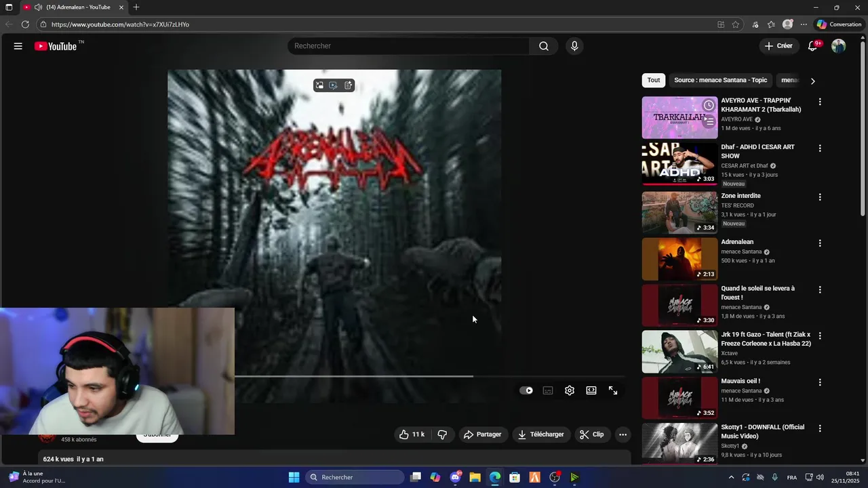Open Skotty1 - DOWNFALL (Official Music Video) title
This screenshot has width=868, height=488.
pos(762,432)
